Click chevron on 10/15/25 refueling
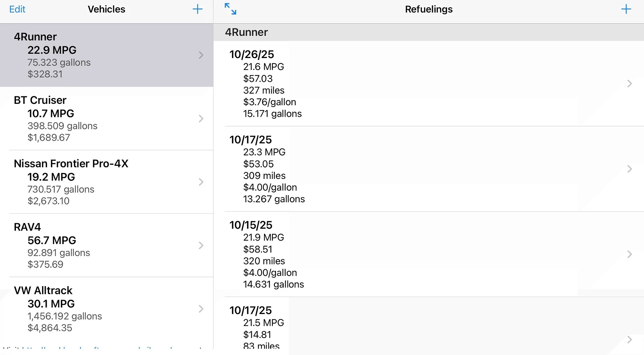Screen dimensions: 644x355 tap(629, 254)
